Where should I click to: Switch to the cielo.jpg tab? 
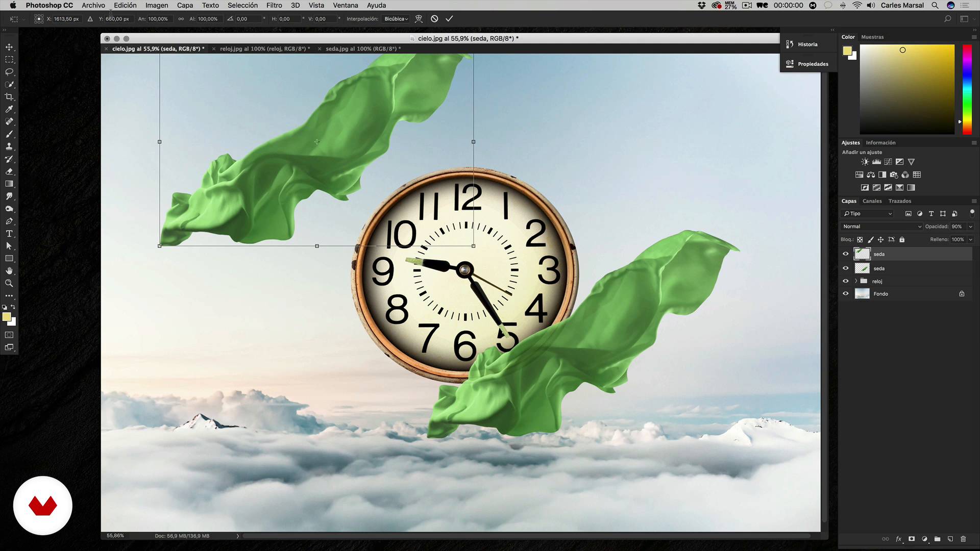click(159, 48)
